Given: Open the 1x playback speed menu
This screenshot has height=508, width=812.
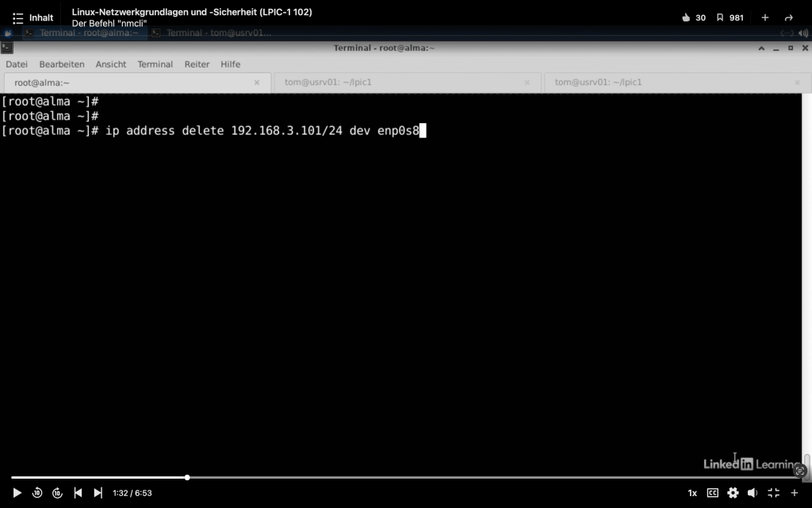Looking at the screenshot, I should pos(692,493).
